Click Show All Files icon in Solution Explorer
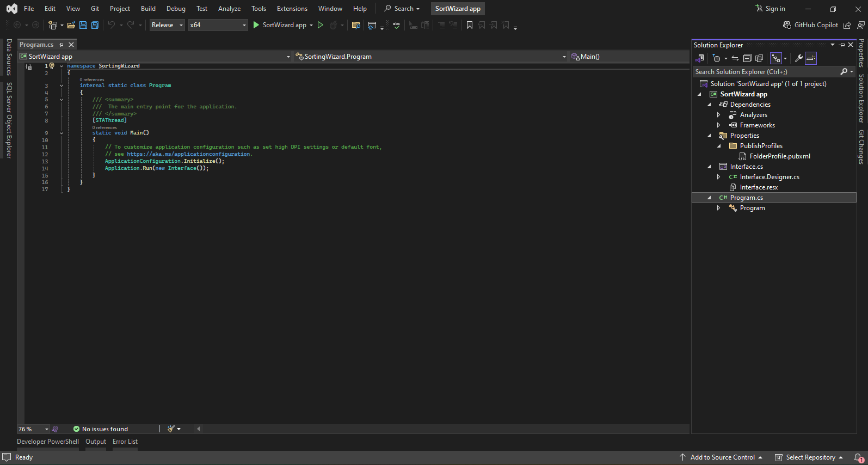Screen dimensions: 868x465 click(x=759, y=58)
